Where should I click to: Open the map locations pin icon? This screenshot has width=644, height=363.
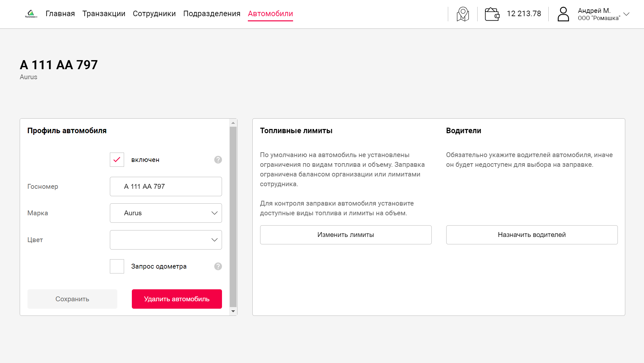[x=463, y=14]
